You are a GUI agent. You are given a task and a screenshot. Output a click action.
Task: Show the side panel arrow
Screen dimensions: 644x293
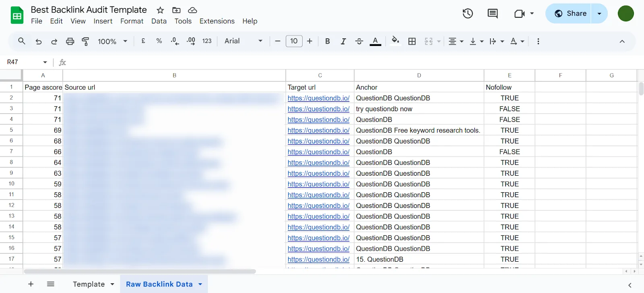click(630, 285)
